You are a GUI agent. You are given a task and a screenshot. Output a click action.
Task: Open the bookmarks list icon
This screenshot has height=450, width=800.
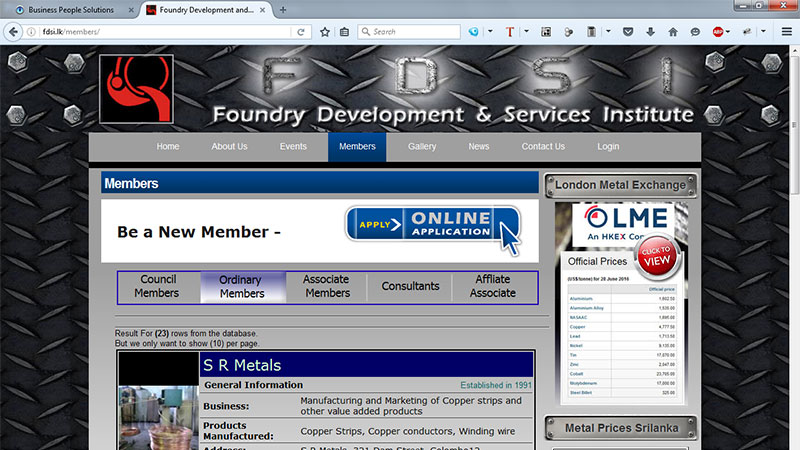(344, 32)
